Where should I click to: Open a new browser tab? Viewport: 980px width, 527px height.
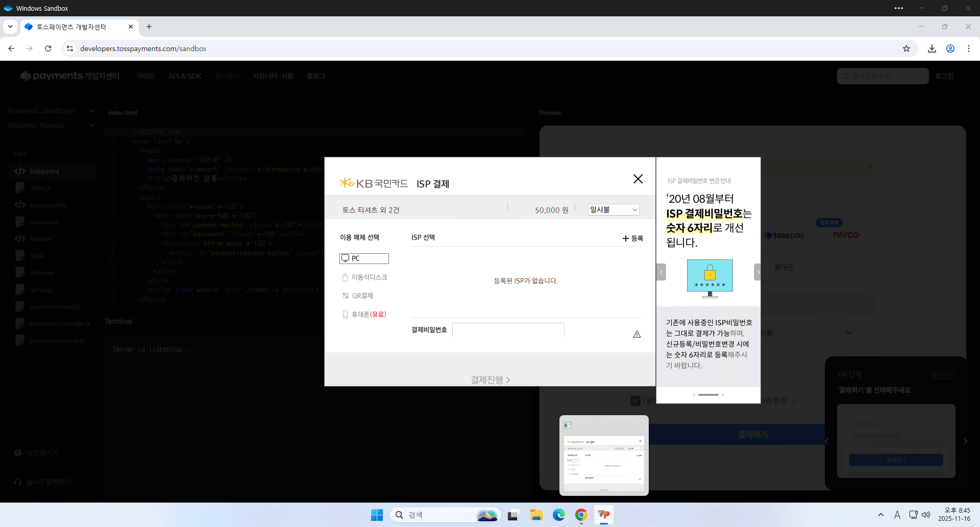(149, 27)
